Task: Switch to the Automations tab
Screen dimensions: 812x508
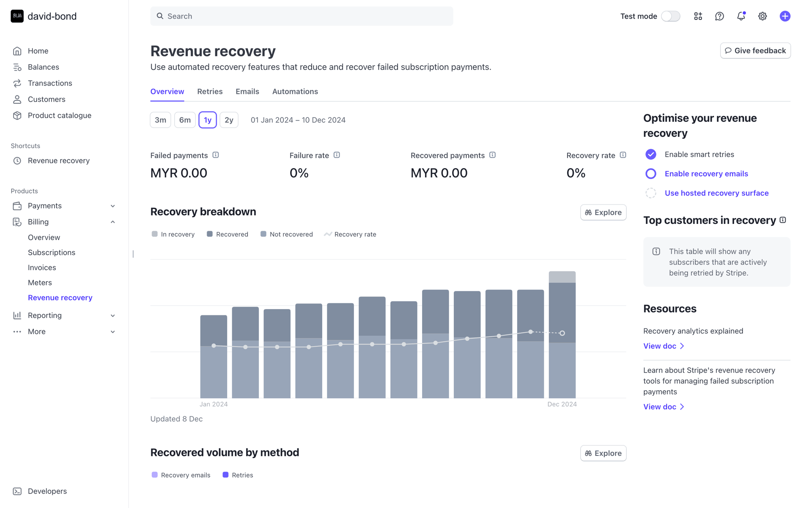Action: coord(295,91)
